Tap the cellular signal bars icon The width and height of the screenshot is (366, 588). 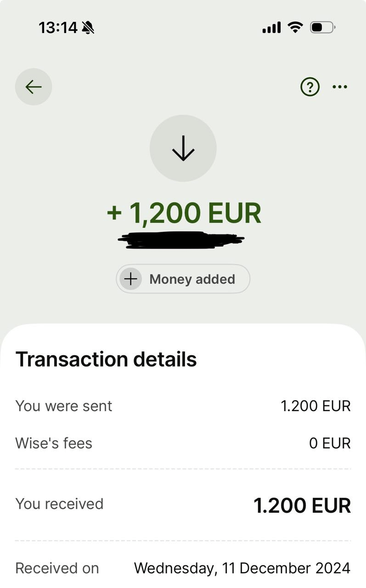click(271, 28)
